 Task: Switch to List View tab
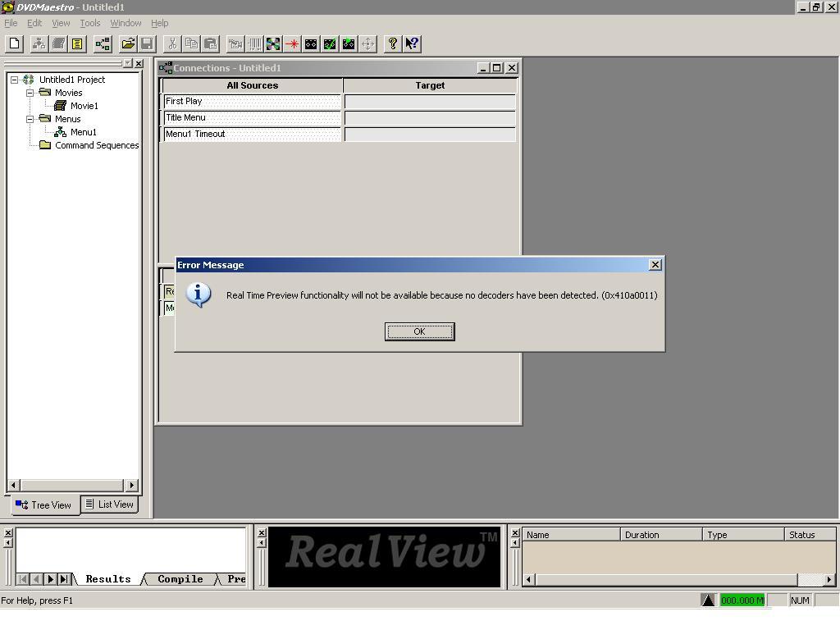110,504
